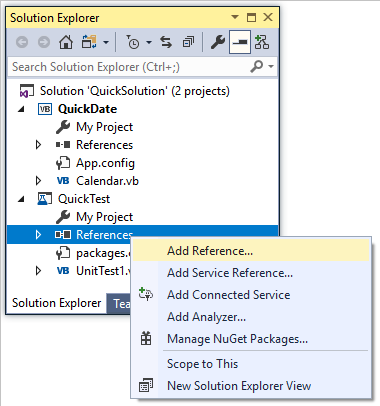
Task: Click the App.config file icon
Action: pyautogui.click(x=63, y=163)
